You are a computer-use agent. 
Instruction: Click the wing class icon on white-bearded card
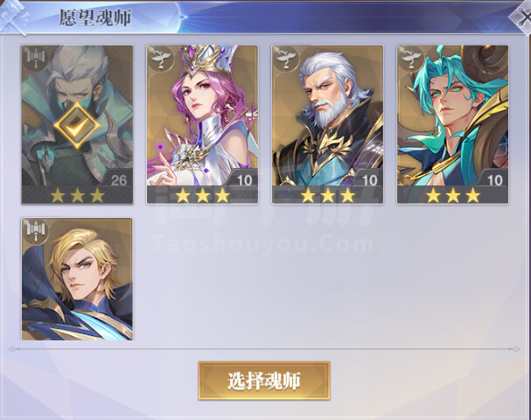pyautogui.click(x=285, y=58)
